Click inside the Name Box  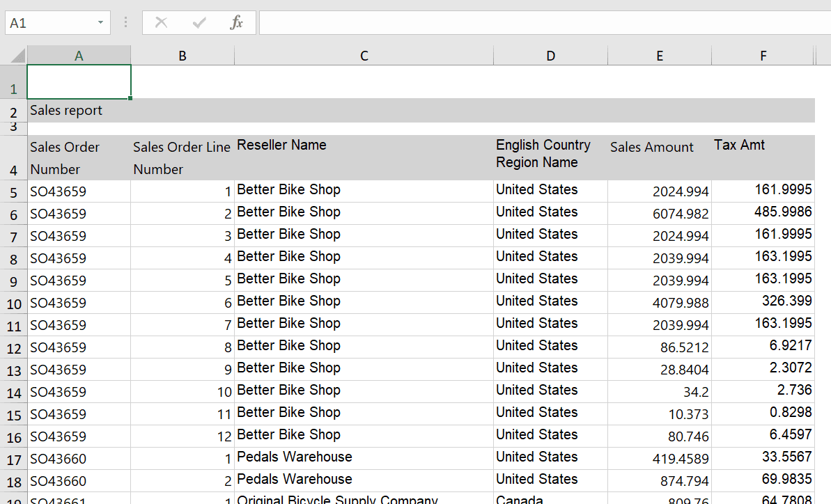(49, 22)
